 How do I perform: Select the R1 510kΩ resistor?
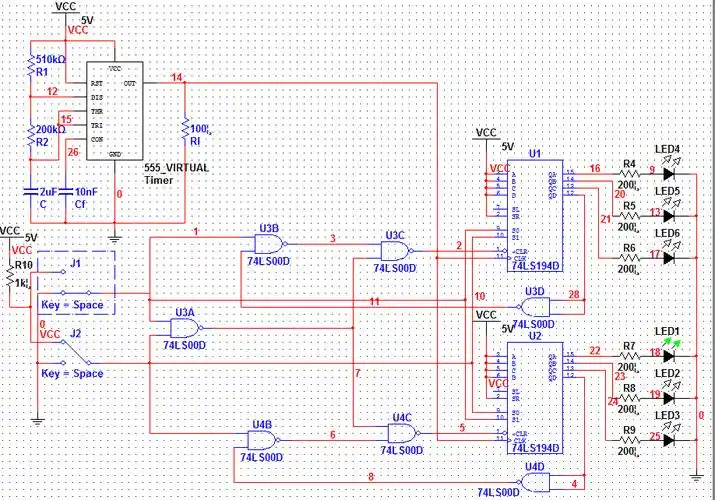click(31, 67)
